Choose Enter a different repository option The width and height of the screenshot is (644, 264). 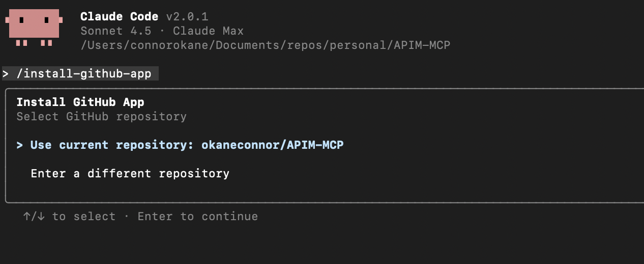130,174
